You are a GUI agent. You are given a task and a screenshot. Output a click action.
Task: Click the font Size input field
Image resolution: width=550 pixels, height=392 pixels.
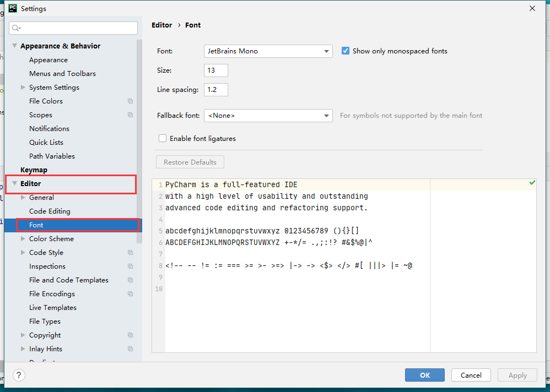pos(215,70)
